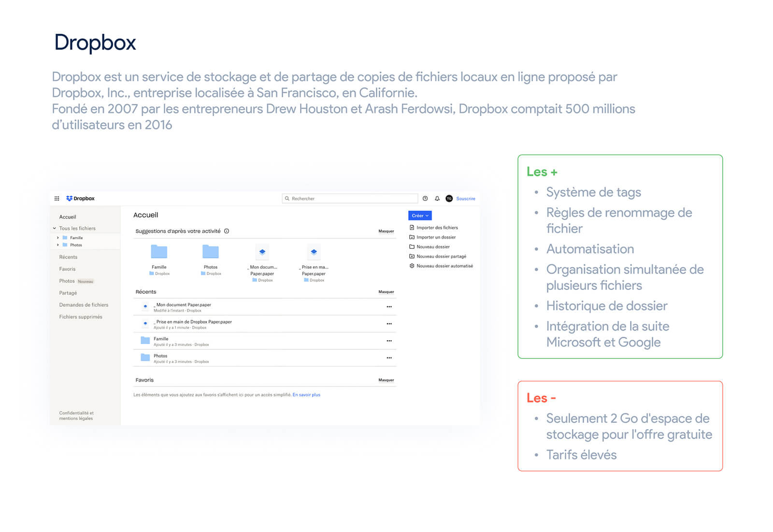773x532 pixels.
Task: Click the Importer un dossier icon
Action: (x=412, y=237)
